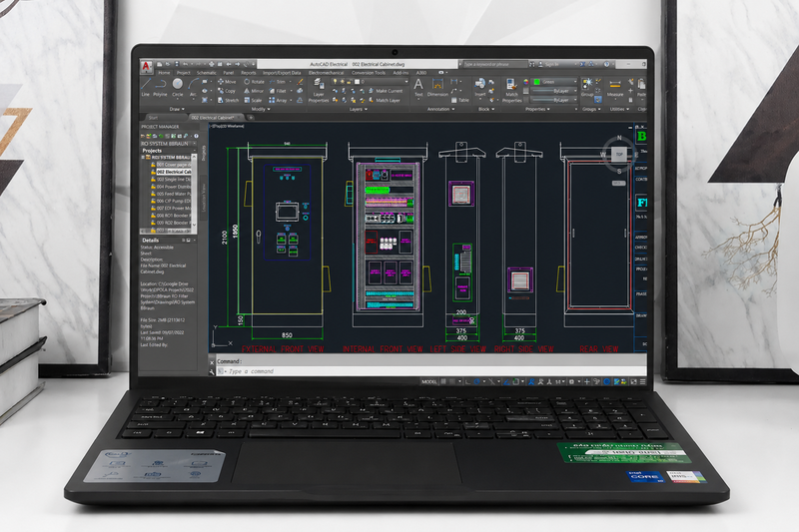The image size is (799, 532).
Task: Open the Project ribbon tab
Action: [183, 73]
